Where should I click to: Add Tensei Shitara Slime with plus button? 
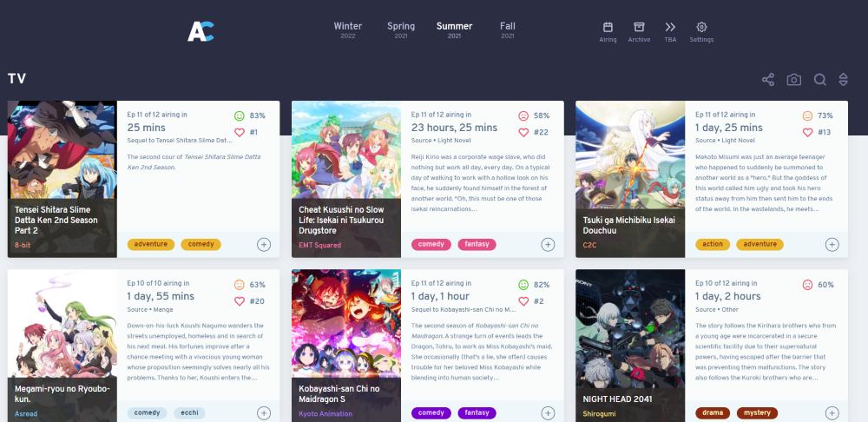264,244
